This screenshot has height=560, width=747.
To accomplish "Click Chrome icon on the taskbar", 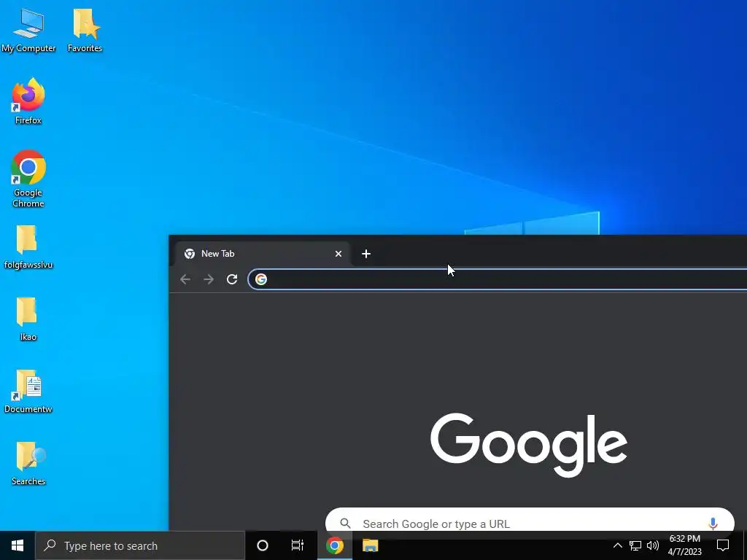I will click(335, 545).
